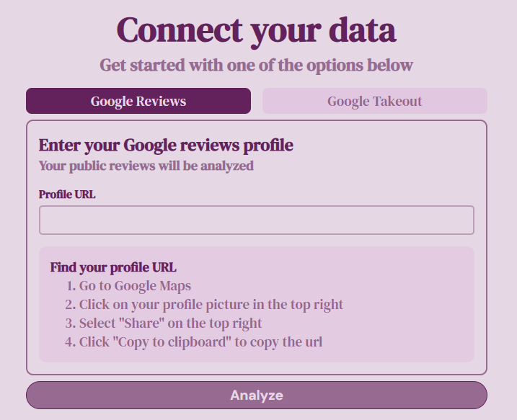Select the Google Reviews tab

pyautogui.click(x=138, y=101)
